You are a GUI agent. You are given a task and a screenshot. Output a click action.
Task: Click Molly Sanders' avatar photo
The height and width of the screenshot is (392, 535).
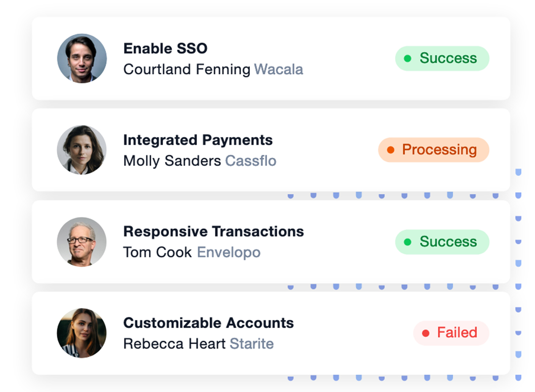(82, 150)
